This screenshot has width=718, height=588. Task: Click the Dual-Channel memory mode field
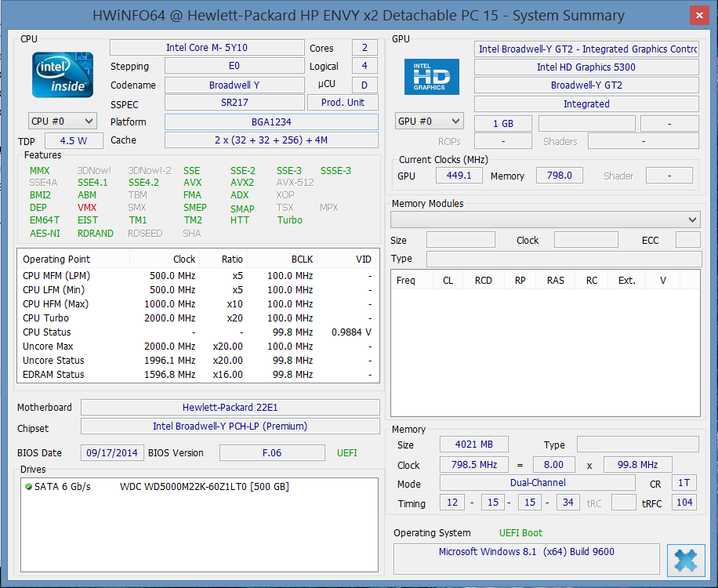(538, 483)
